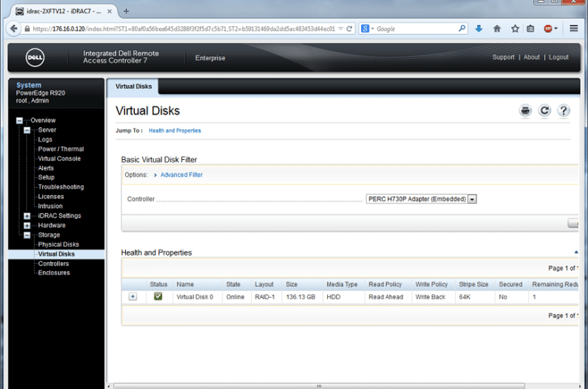588x389 pixels.
Task: Click the 'Write Back' policy cell
Action: pyautogui.click(x=430, y=297)
